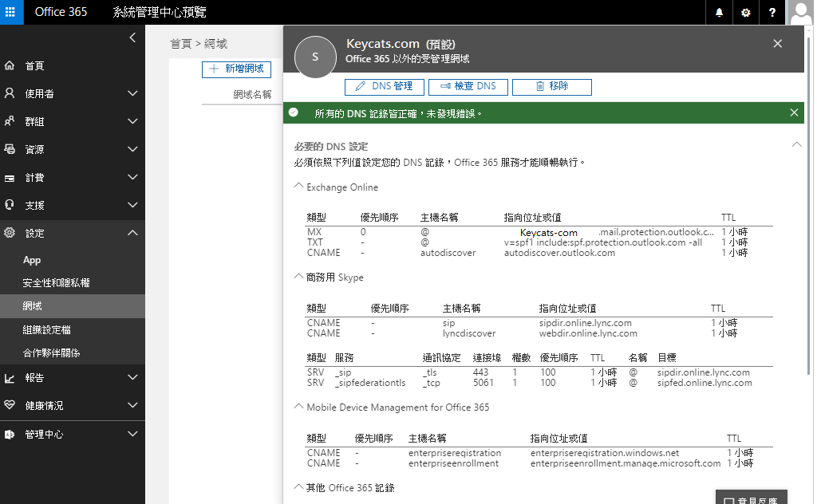This screenshot has height=504, width=817.
Task: Select the sipdir.online.lync.com CNAME value
Action: (585, 323)
